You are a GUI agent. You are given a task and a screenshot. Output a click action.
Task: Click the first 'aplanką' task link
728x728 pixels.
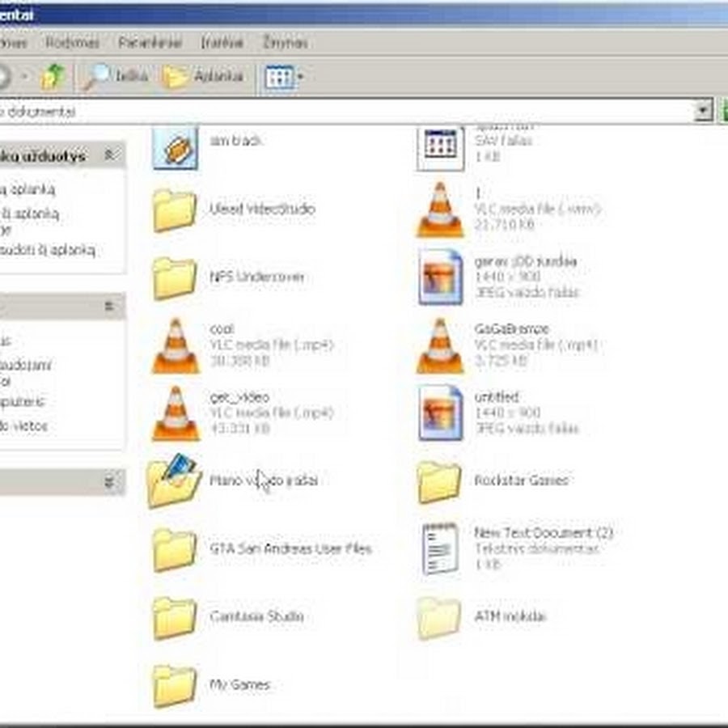pos(28,189)
